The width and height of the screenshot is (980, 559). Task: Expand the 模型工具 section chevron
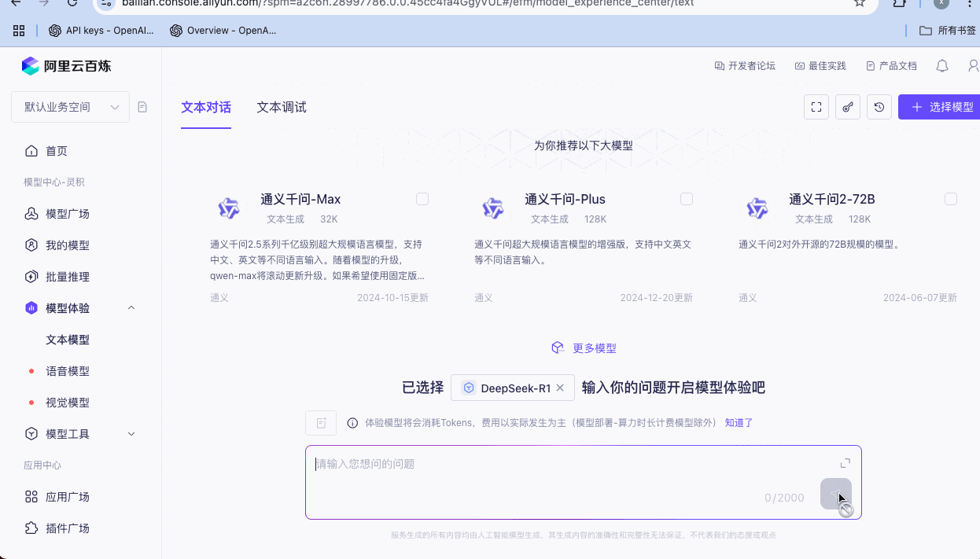pyautogui.click(x=131, y=434)
